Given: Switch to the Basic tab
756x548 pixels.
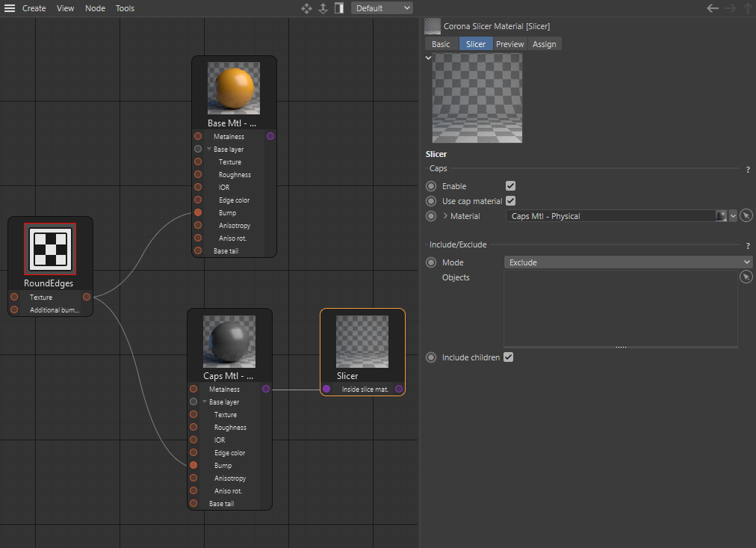Looking at the screenshot, I should pos(441,44).
